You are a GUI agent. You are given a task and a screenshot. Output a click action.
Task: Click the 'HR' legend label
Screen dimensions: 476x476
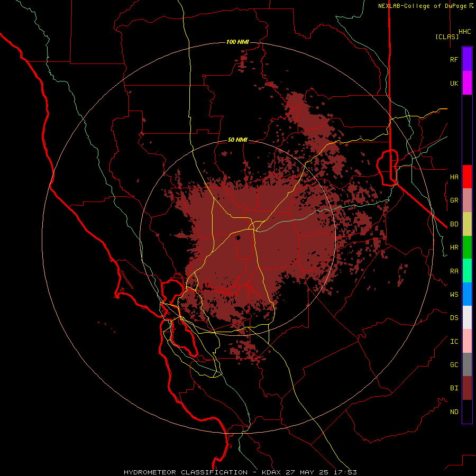click(454, 248)
